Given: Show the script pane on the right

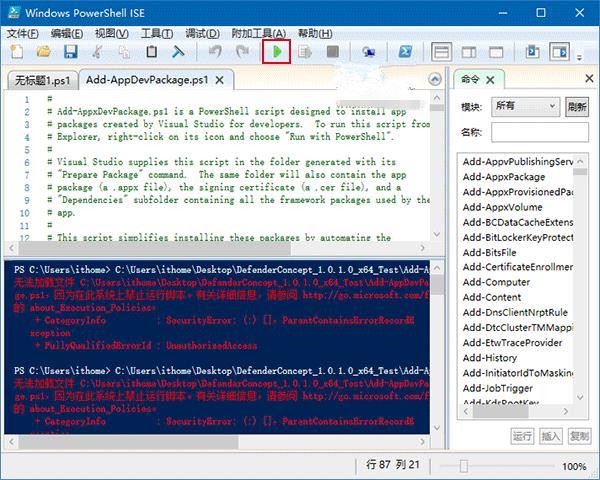Looking at the screenshot, I should pyautogui.click(x=469, y=52).
